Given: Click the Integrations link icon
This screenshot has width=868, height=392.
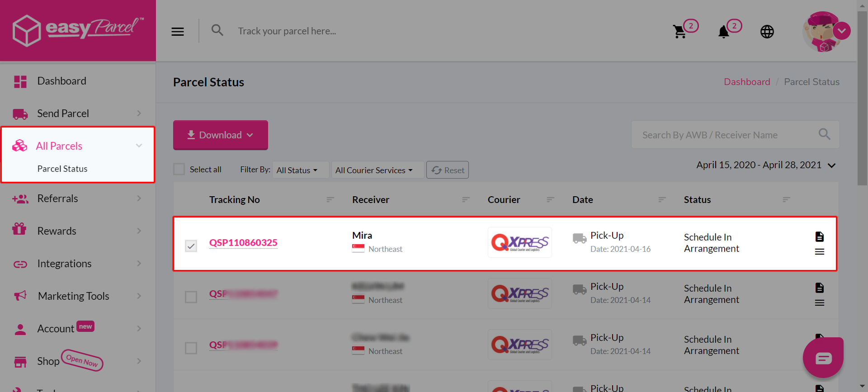Looking at the screenshot, I should pyautogui.click(x=20, y=264).
